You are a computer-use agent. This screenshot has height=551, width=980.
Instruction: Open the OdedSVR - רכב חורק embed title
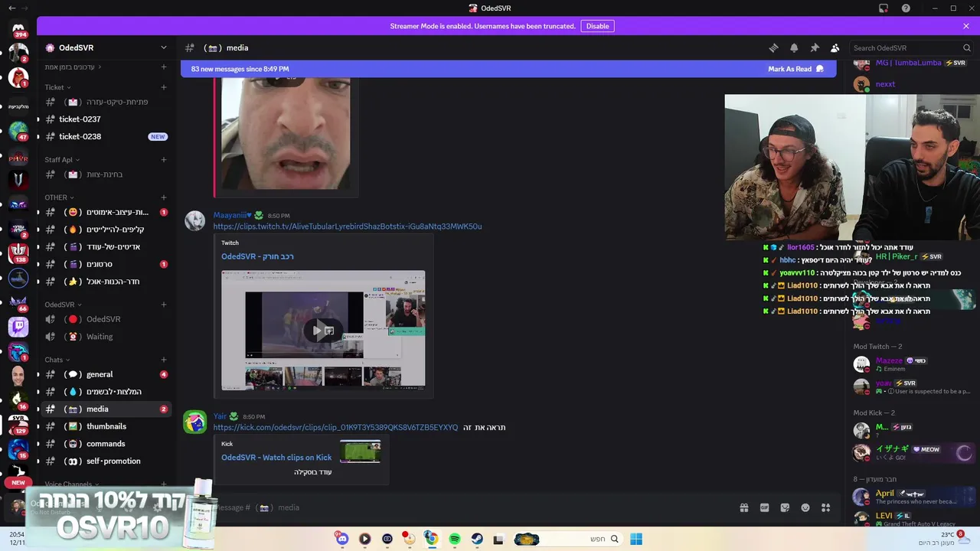[257, 256]
